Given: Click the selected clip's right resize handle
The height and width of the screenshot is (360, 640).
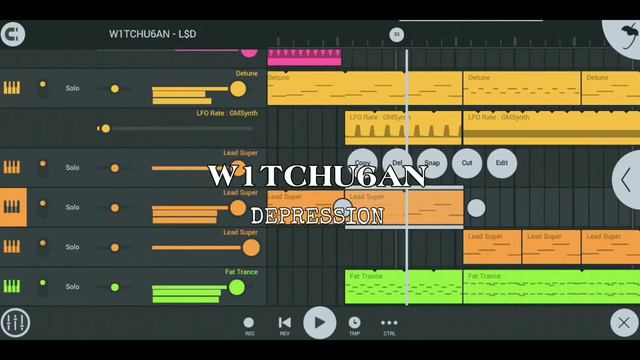Looking at the screenshot, I should coord(476,208).
